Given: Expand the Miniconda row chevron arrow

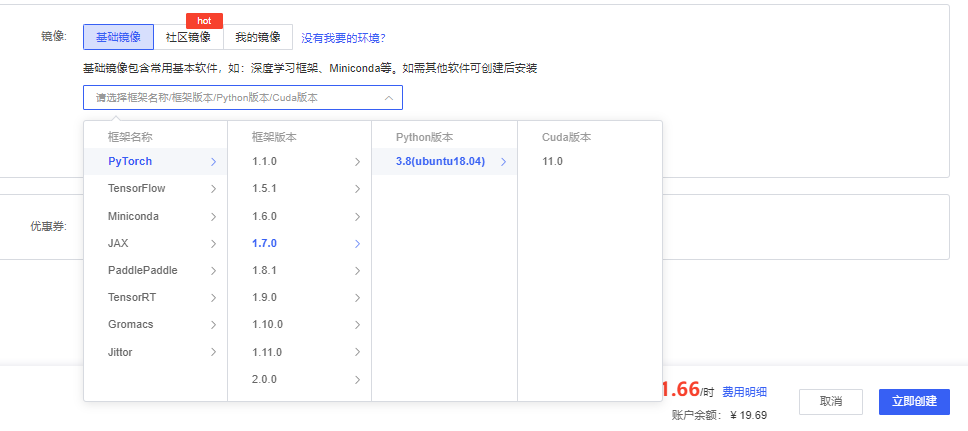Looking at the screenshot, I should (214, 217).
